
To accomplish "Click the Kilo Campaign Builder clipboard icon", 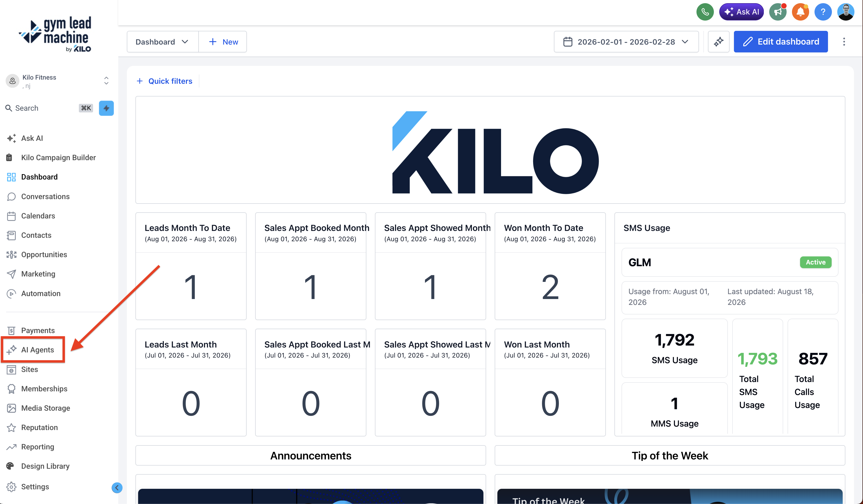I will 9,157.
